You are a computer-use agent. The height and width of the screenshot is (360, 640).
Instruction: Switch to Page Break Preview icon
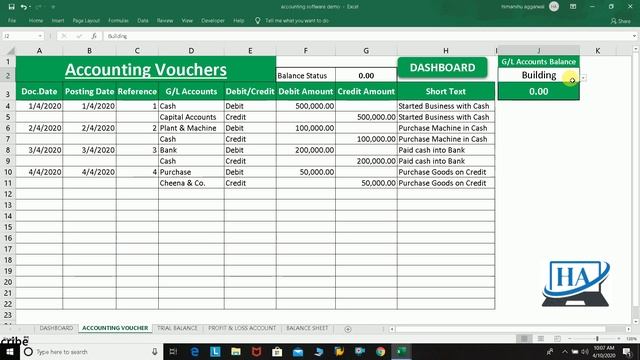[x=557, y=338]
